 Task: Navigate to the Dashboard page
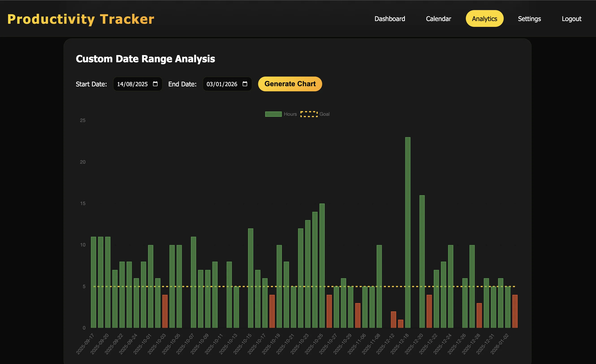point(390,19)
